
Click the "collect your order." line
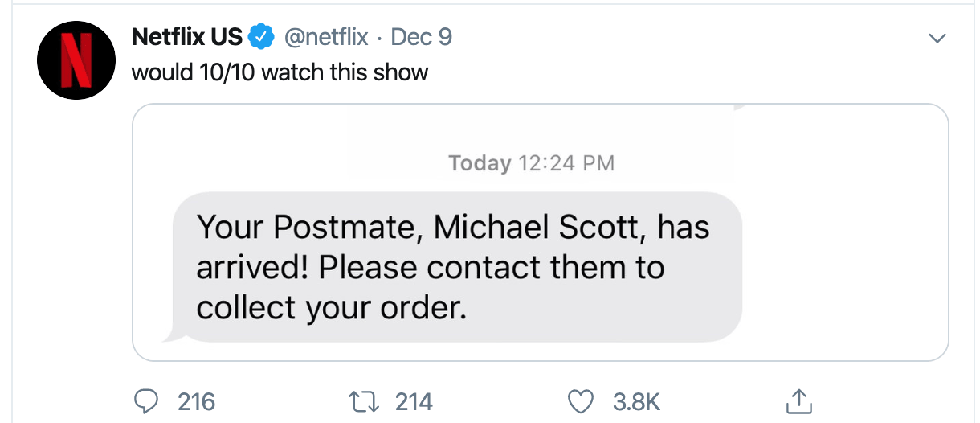[331, 308]
